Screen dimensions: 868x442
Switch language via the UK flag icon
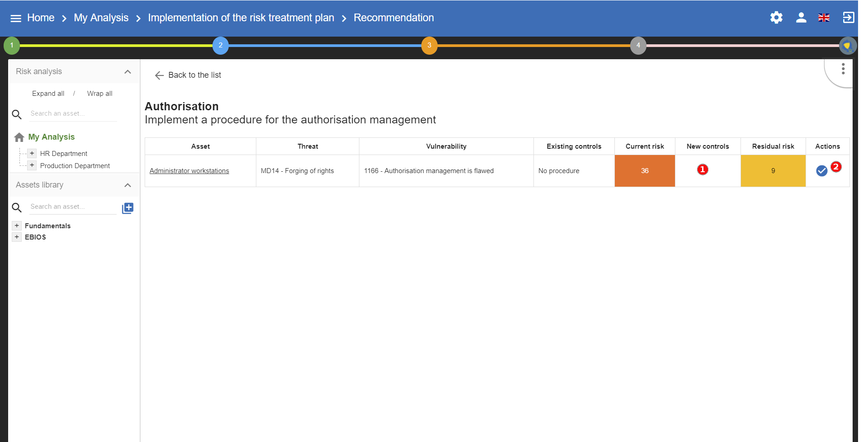(824, 18)
